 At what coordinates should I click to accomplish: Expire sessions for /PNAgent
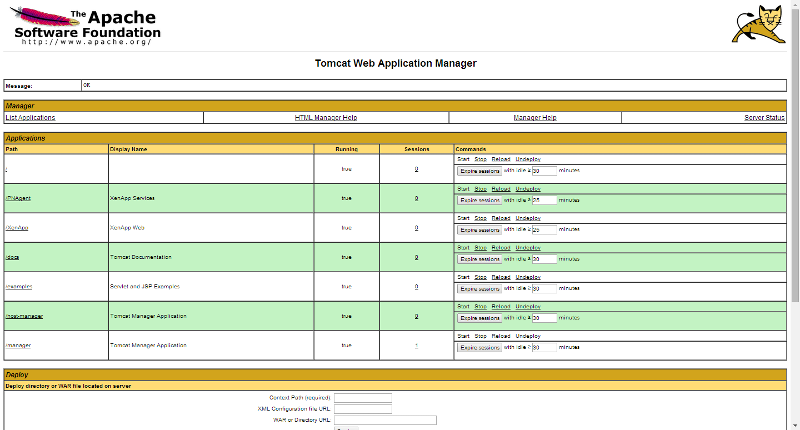(480, 200)
